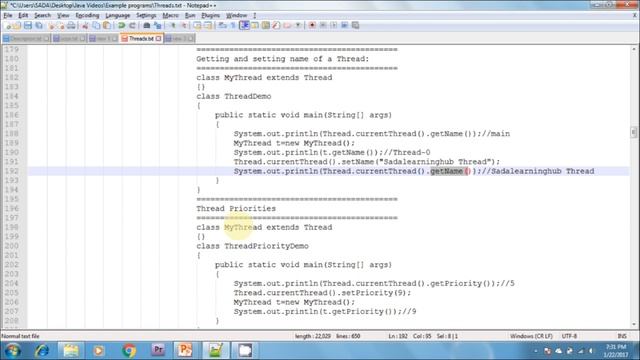Toggle the highlighted Indent Guide icon
Viewport: 640px width, 360px height.
(244, 25)
